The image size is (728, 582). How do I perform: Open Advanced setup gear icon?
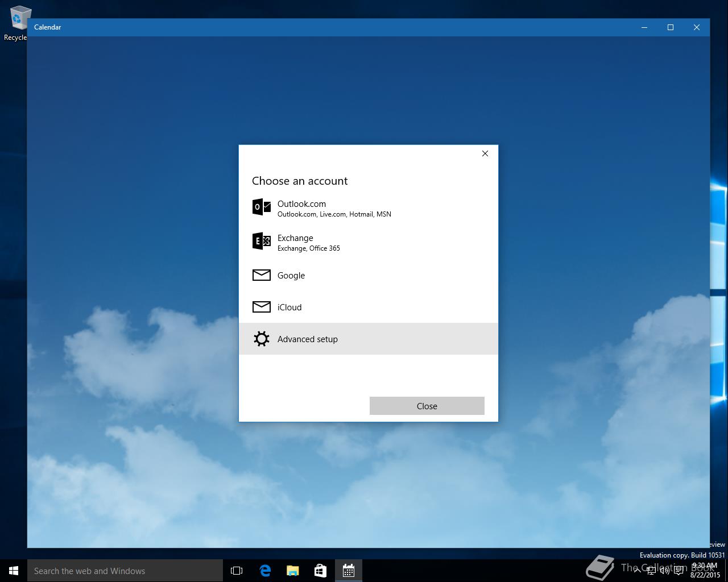click(x=262, y=339)
